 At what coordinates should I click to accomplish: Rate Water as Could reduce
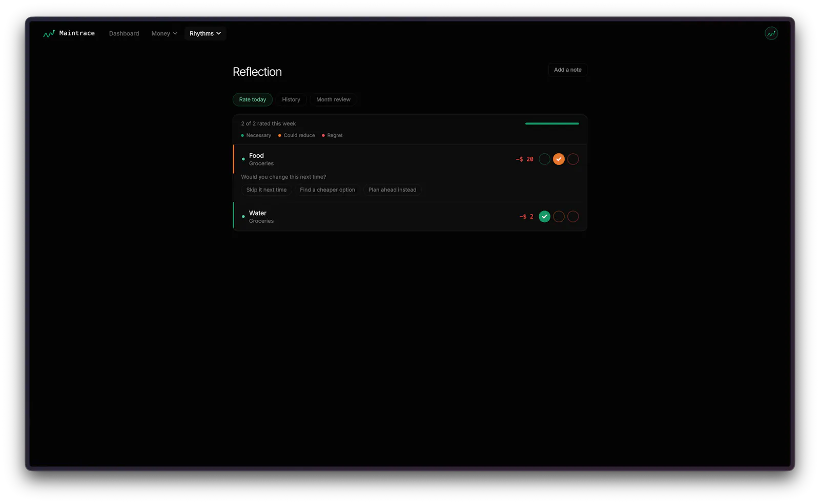point(559,217)
